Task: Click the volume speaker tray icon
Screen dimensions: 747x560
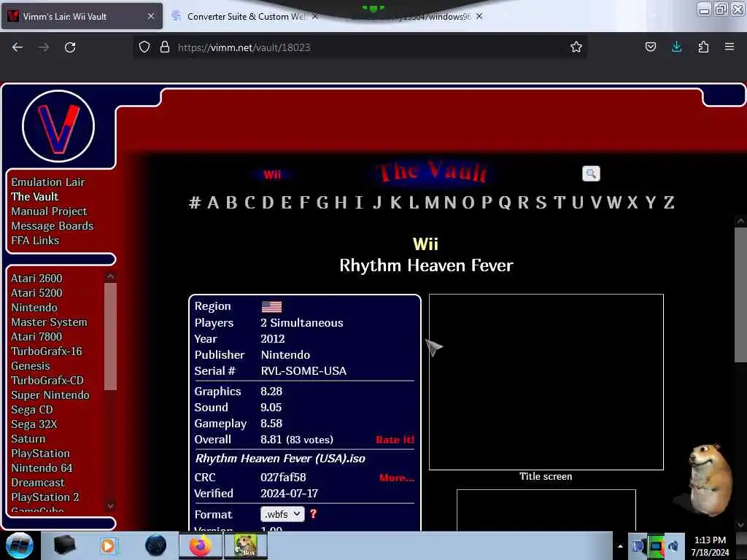Action: pos(673,545)
